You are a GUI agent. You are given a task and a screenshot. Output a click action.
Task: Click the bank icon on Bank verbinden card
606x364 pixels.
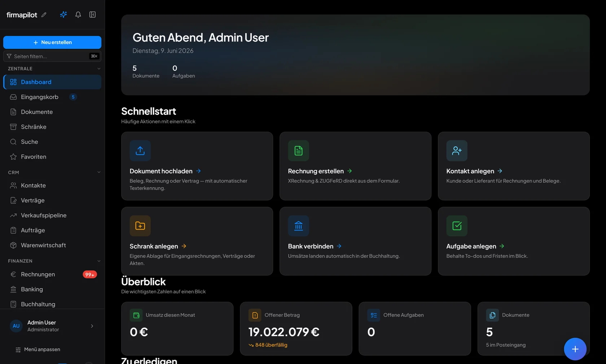point(299,226)
